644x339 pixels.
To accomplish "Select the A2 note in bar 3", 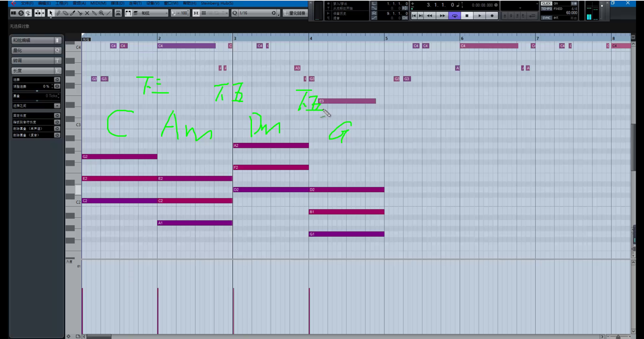I will point(271,145).
